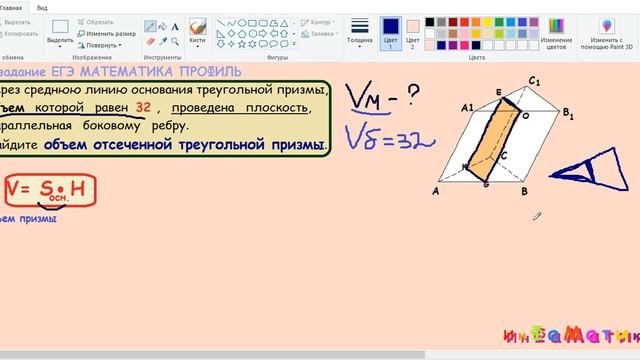Select the Pencil tool
This screenshot has height=360, width=640.
(150, 27)
